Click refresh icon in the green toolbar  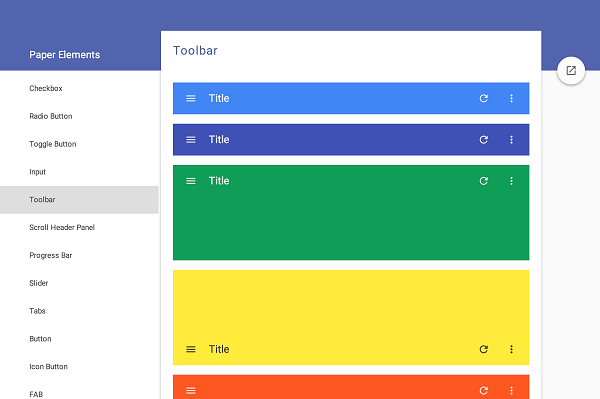click(484, 181)
